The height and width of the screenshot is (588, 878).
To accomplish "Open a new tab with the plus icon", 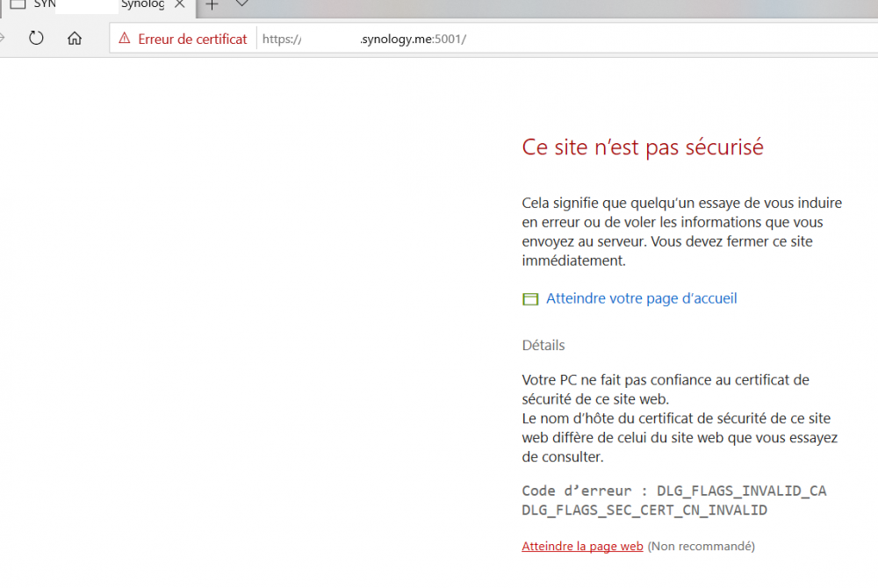I will point(212,4).
